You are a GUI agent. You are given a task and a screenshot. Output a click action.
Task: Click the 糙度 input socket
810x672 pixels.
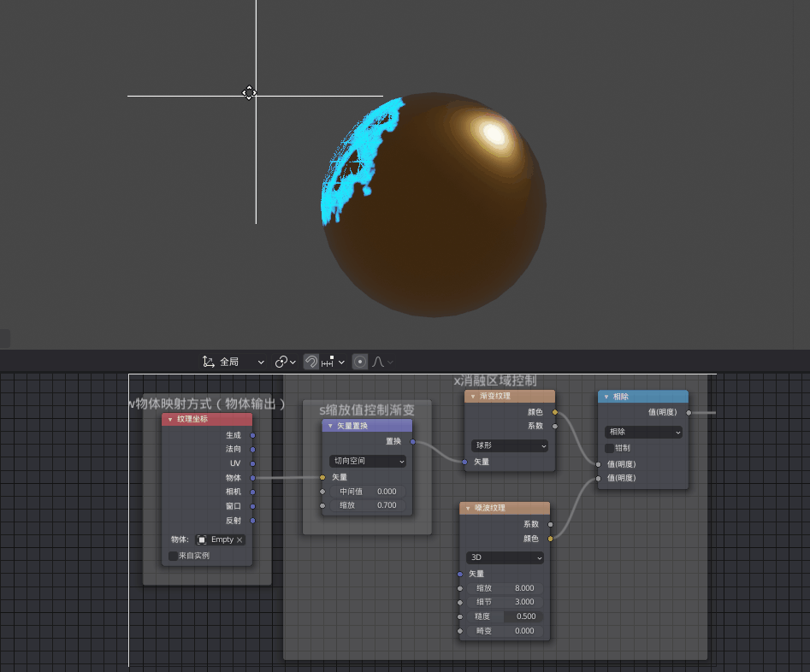pos(460,616)
